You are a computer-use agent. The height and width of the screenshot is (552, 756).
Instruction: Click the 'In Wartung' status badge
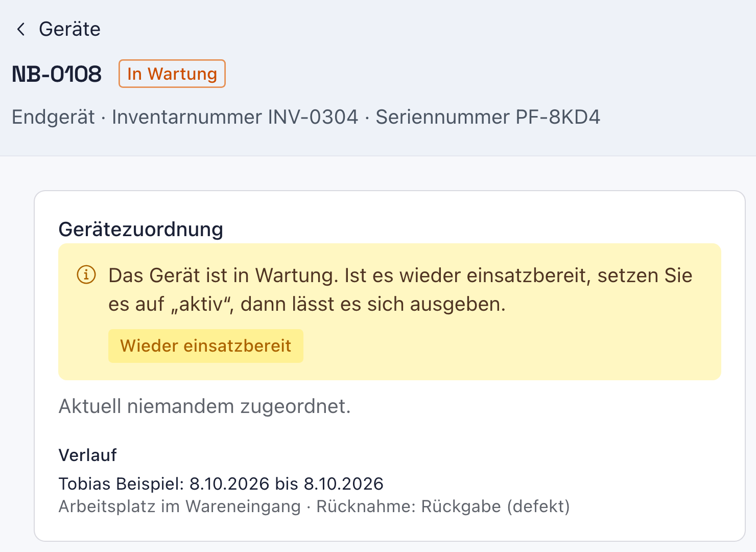pyautogui.click(x=172, y=74)
